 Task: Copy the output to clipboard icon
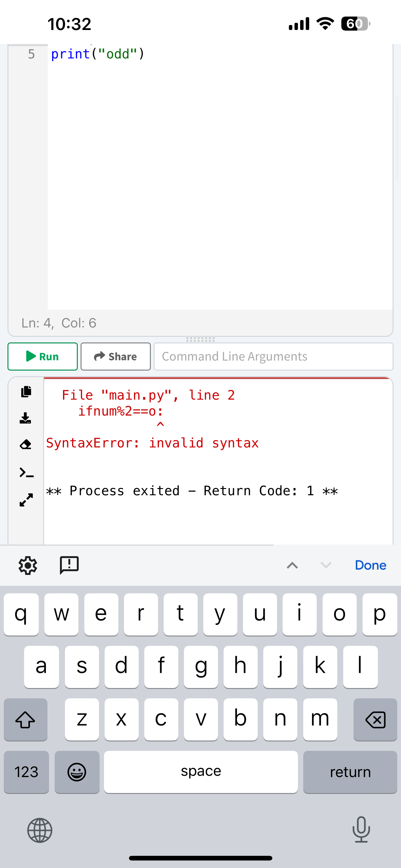(26, 392)
